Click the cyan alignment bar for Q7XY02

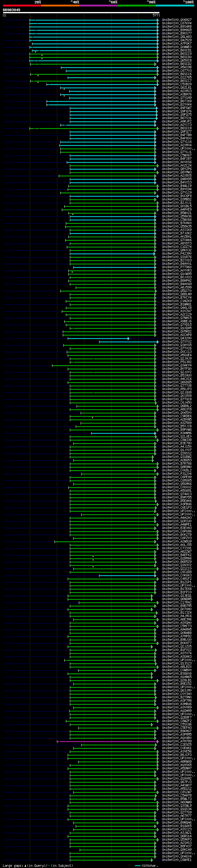click(129, 342)
